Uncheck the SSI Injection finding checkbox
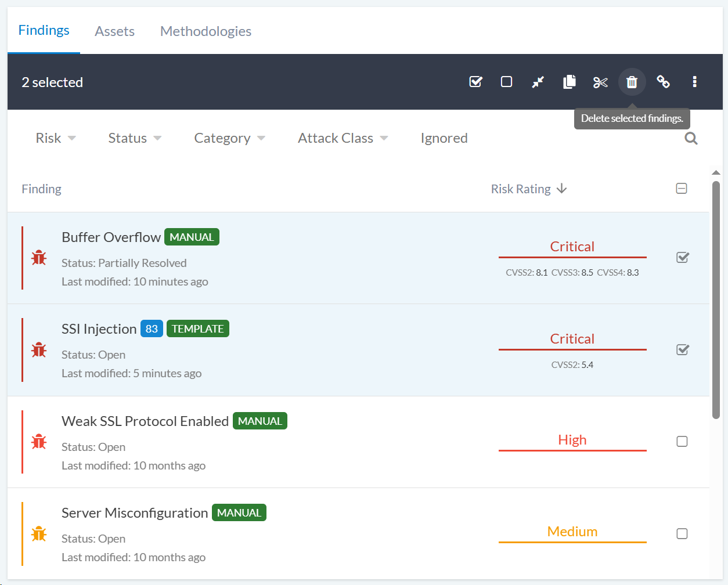 coord(682,349)
